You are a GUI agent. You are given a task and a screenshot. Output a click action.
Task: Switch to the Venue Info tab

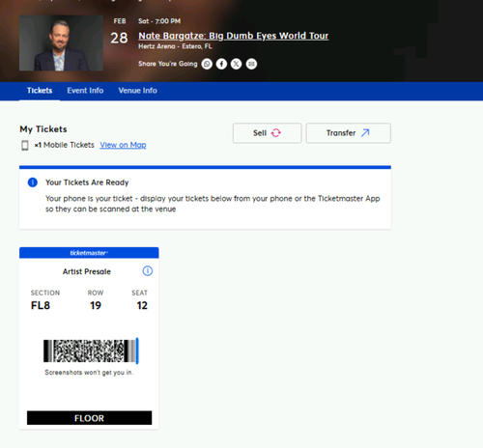138,91
